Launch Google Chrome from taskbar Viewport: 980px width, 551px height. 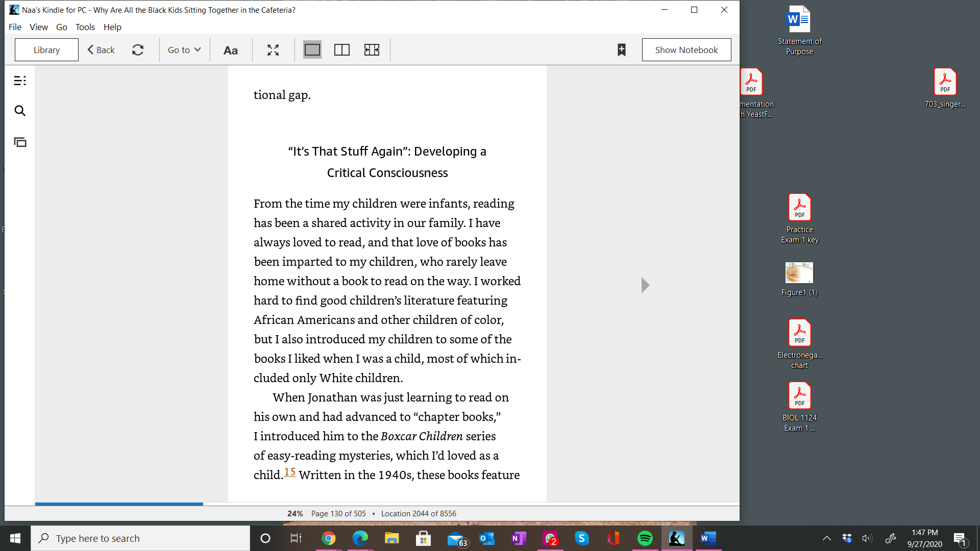coord(329,538)
